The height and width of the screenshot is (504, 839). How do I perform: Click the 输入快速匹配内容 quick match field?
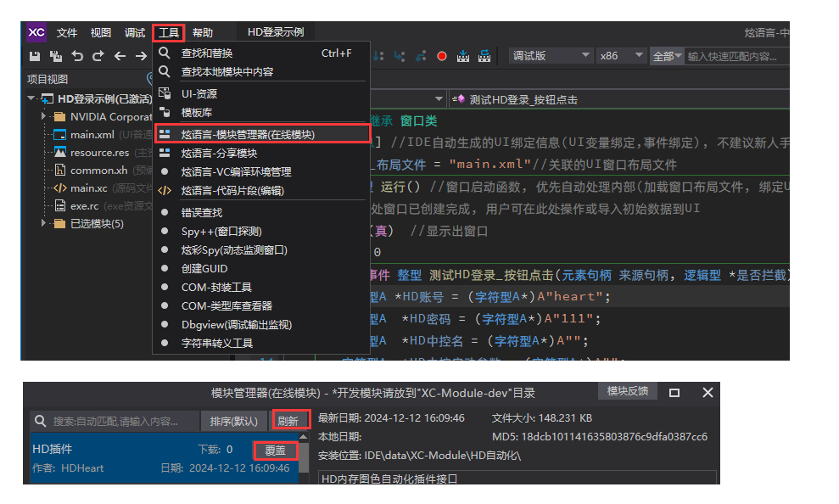coord(737,56)
